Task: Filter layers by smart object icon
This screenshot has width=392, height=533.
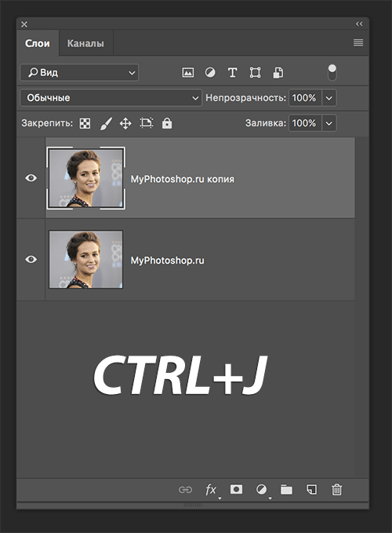Action: coord(278,72)
